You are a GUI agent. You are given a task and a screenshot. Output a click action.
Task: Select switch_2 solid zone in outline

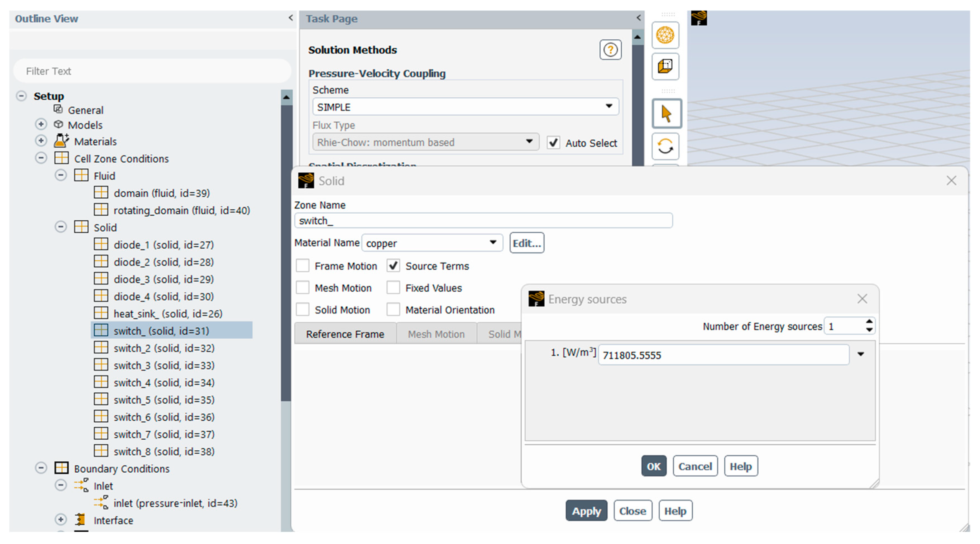[x=164, y=348]
